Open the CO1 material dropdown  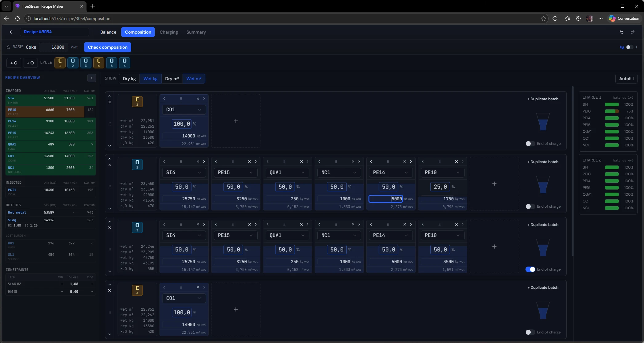(184, 109)
